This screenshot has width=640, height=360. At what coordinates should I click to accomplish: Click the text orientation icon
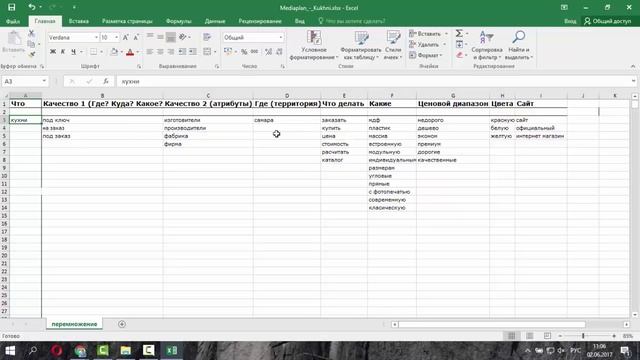point(183,37)
